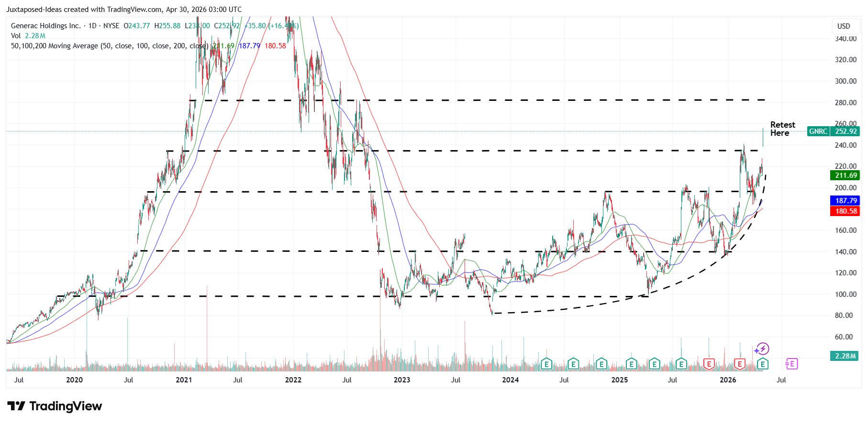The image size is (868, 424).
Task: Click the Vol 2.28M indicator legend
Action: point(28,36)
